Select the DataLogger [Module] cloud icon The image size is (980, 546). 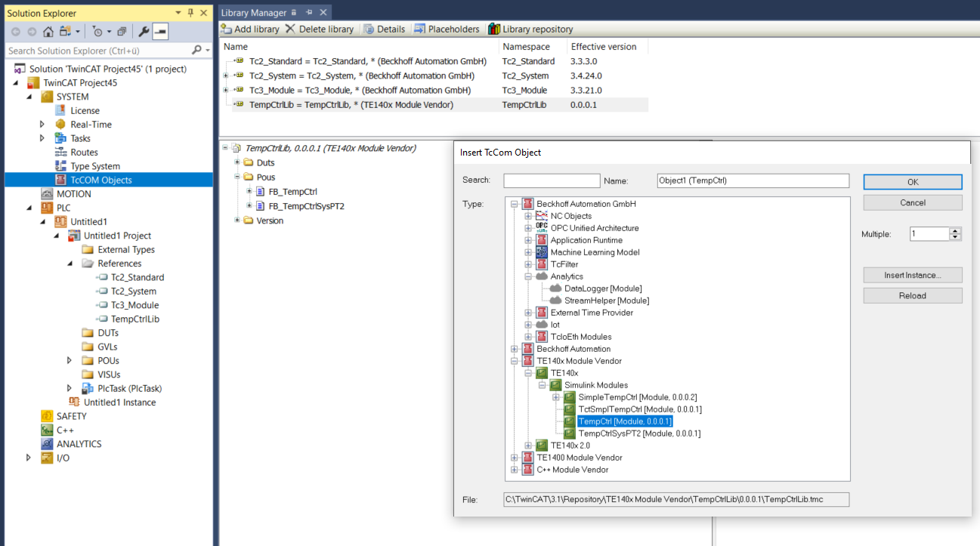coord(555,288)
